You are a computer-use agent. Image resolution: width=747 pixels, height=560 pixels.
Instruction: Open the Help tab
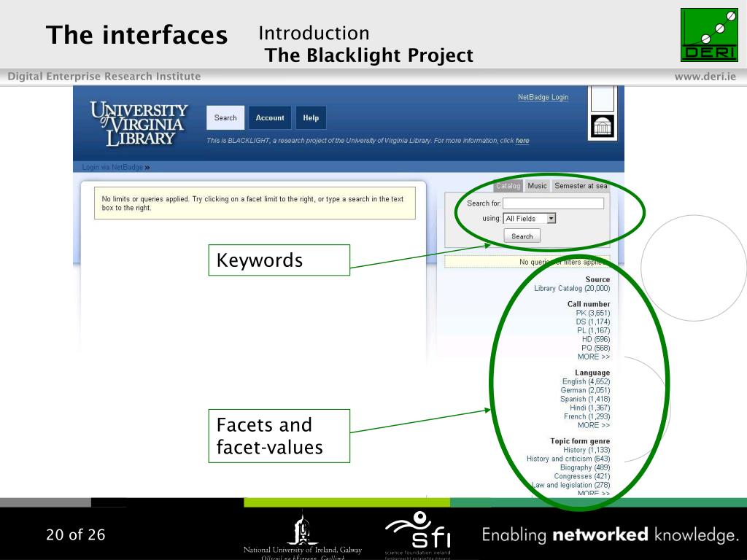click(x=311, y=117)
